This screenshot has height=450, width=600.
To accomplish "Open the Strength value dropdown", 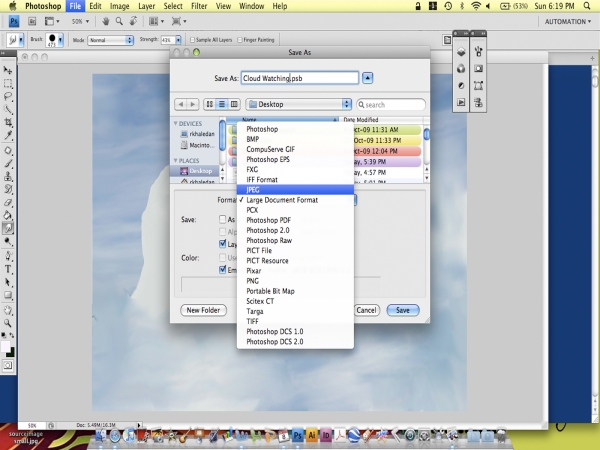I will click(x=178, y=40).
